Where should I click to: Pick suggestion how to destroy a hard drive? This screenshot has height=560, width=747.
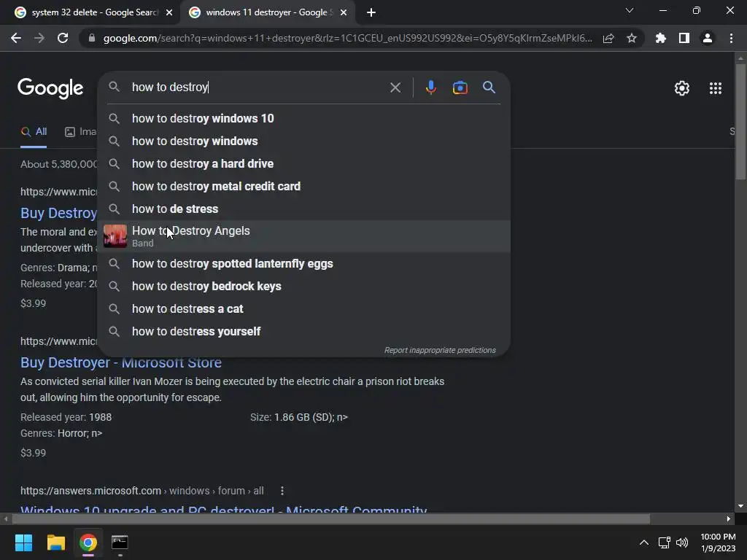coord(303,164)
